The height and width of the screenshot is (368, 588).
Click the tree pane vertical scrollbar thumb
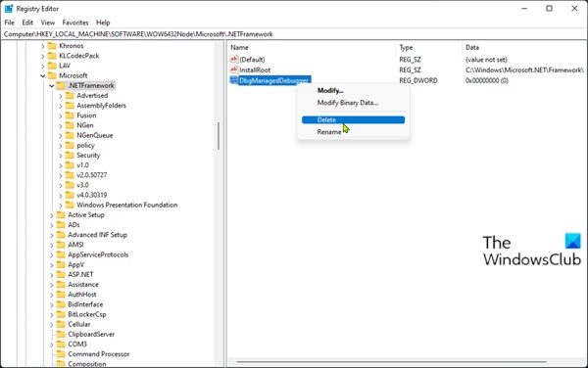tap(219, 135)
